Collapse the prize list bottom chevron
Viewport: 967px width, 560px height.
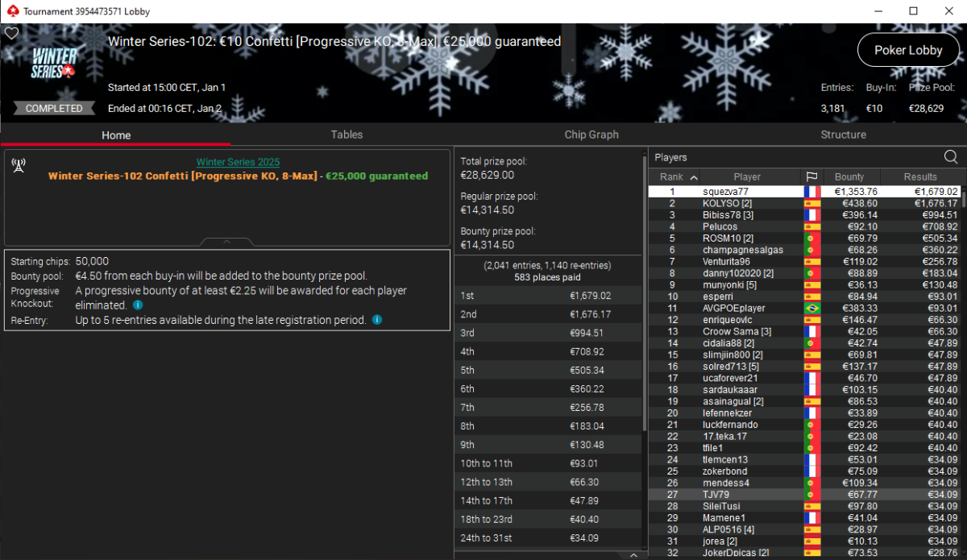pos(633,554)
